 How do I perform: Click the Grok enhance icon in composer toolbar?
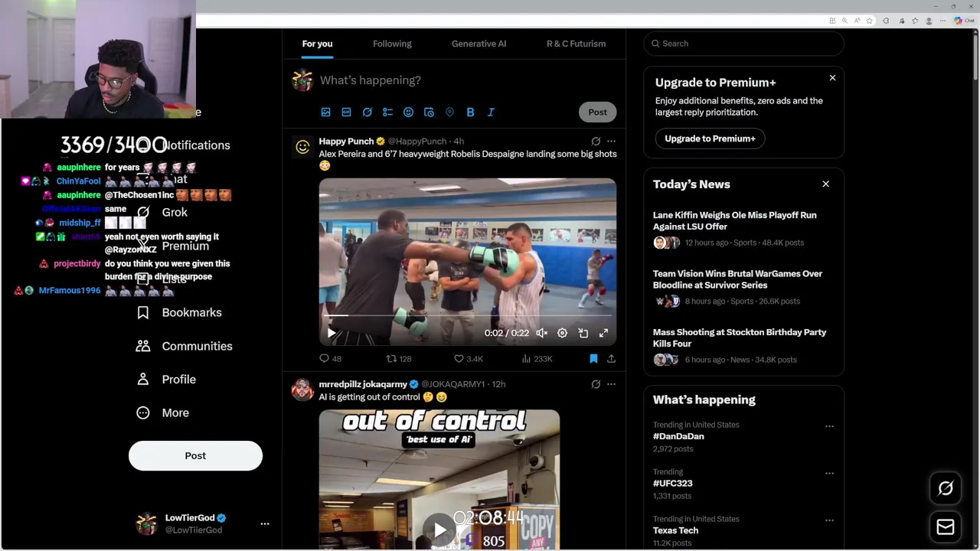tap(367, 112)
